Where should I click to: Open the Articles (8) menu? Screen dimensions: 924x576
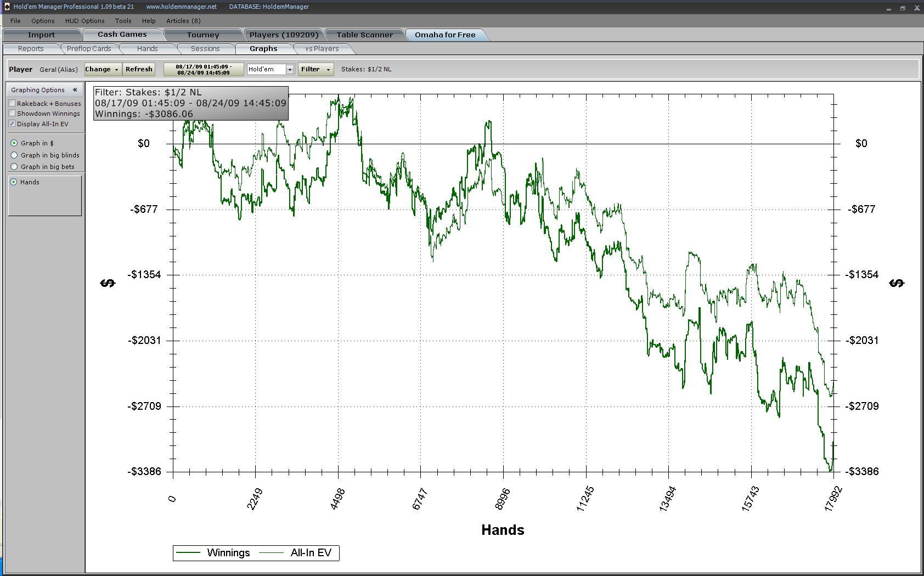[x=183, y=21]
